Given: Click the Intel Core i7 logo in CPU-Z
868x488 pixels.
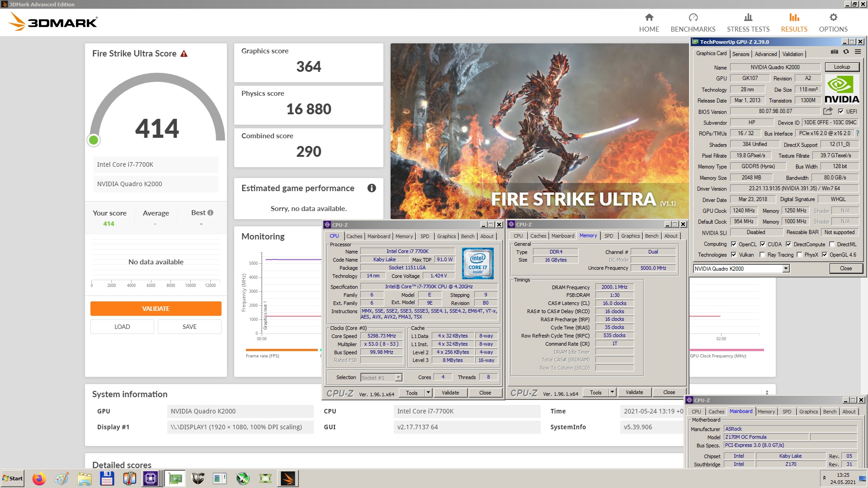Looking at the screenshot, I should pyautogui.click(x=477, y=263).
